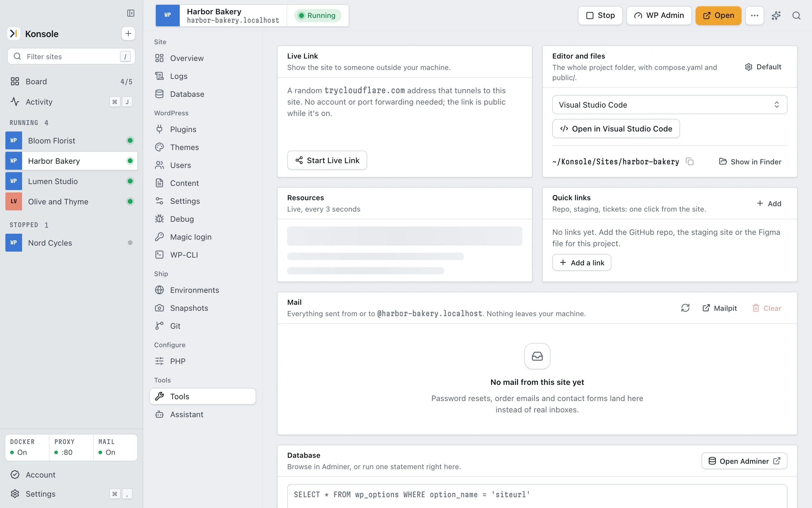Click the WP Admin button
This screenshot has width=812, height=508.
[x=659, y=16]
